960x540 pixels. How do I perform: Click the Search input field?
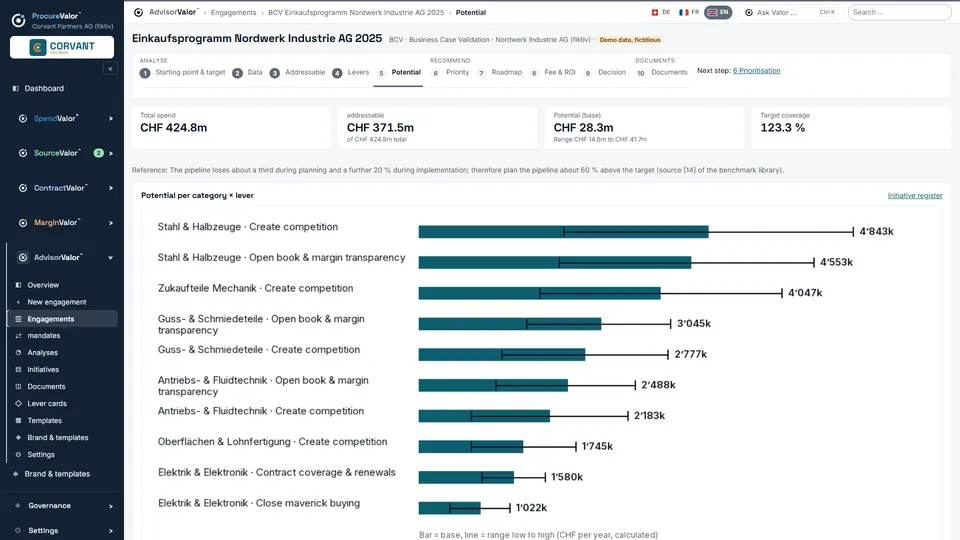pos(899,12)
